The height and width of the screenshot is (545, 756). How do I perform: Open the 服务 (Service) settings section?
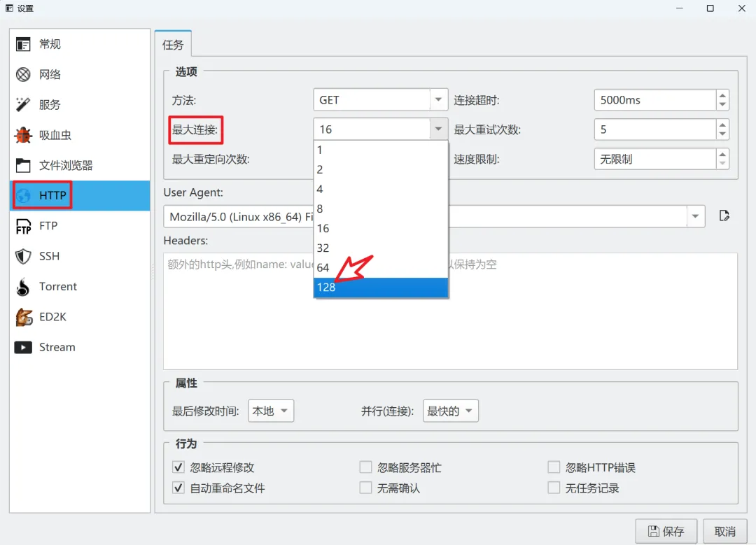[x=48, y=104]
